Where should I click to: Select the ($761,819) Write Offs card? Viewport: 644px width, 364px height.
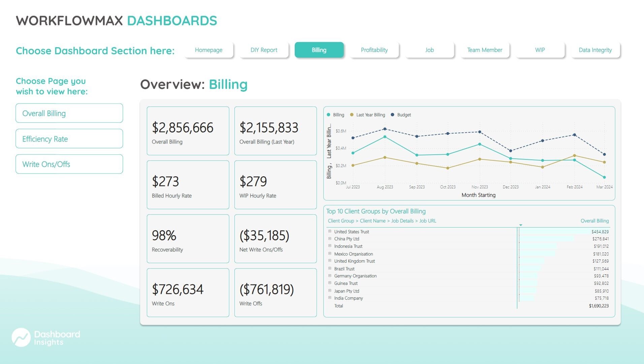click(x=276, y=293)
